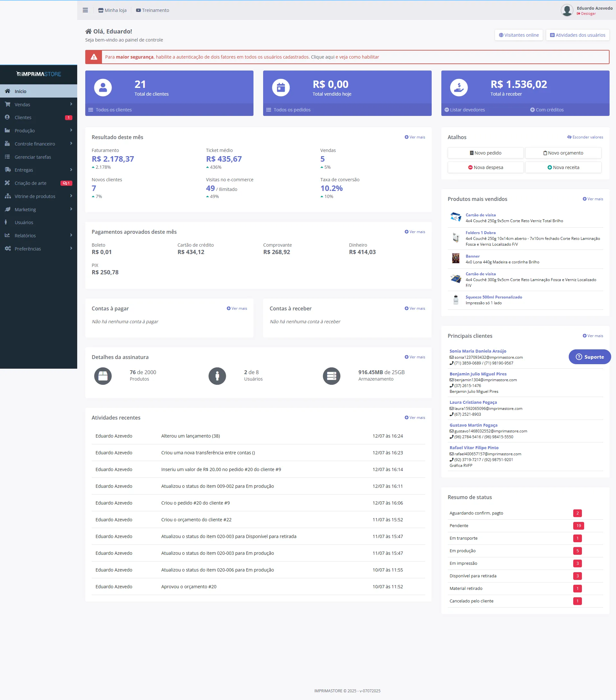Click the red security warning icon
This screenshot has width=616, height=700.
tap(94, 57)
